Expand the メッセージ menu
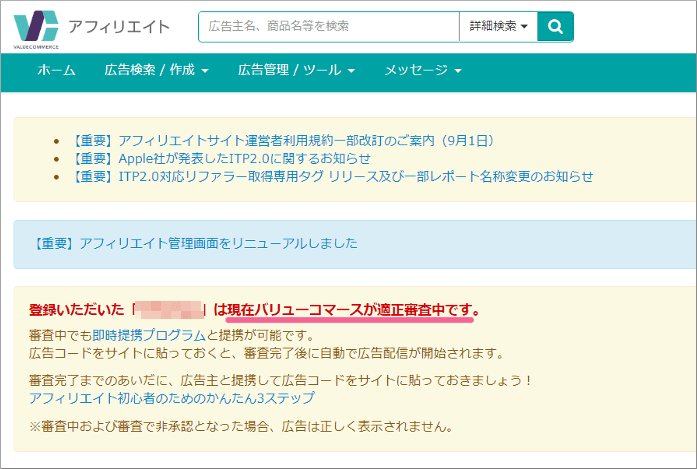This screenshot has width=697, height=469. coord(423,70)
